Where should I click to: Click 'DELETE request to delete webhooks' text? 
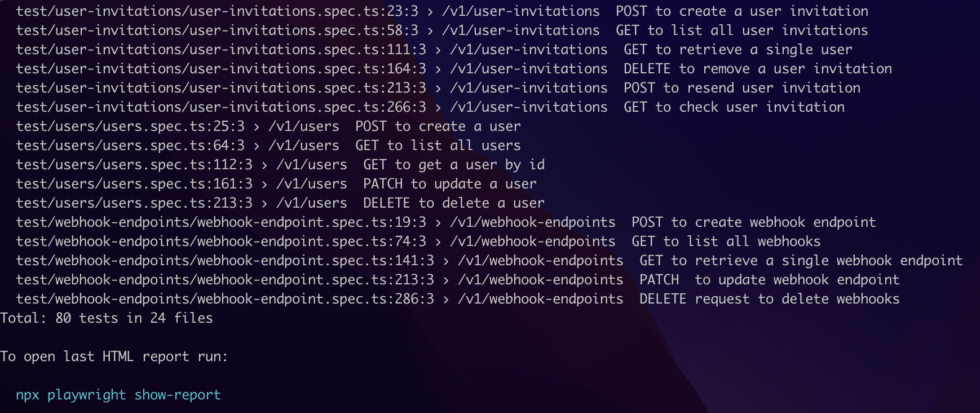[x=770, y=299]
